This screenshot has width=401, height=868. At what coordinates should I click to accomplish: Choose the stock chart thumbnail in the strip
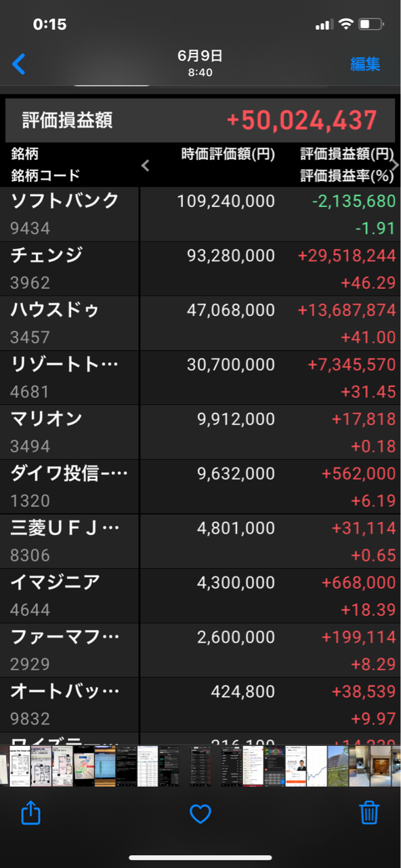(x=317, y=766)
